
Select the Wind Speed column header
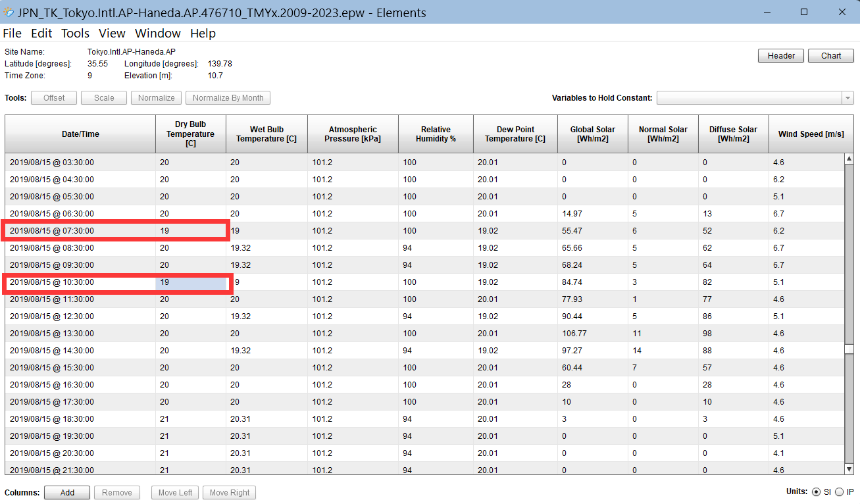click(811, 134)
